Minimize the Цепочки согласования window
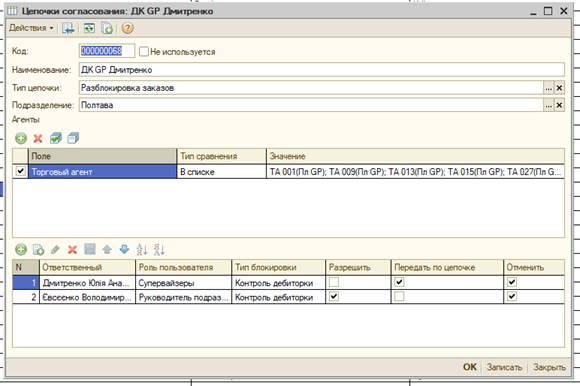The image size is (580, 386). pyautogui.click(x=533, y=12)
